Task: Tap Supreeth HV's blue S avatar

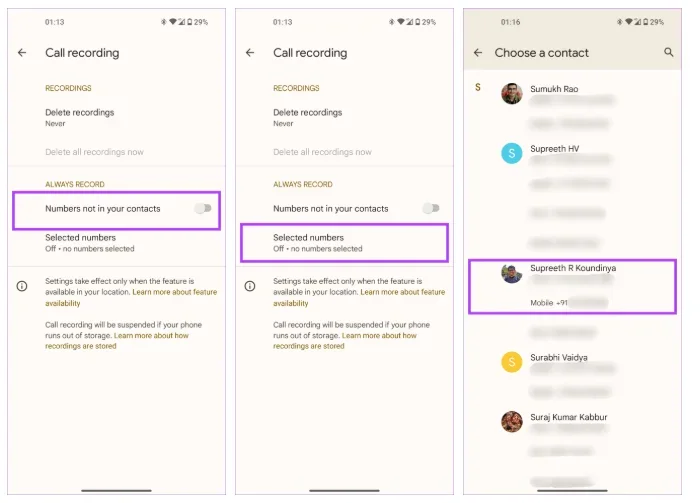Action: click(x=511, y=153)
